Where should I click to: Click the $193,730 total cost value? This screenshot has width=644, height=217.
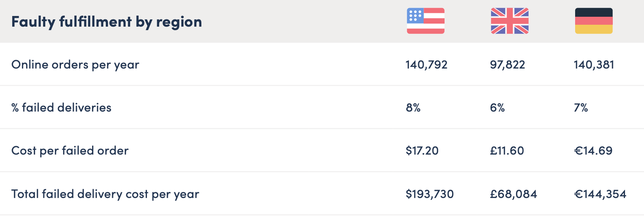tap(429, 193)
